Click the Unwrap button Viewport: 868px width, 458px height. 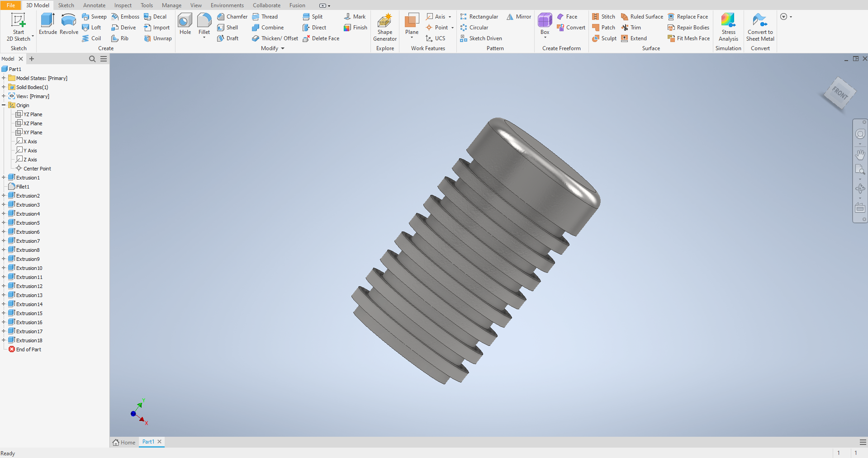click(158, 38)
